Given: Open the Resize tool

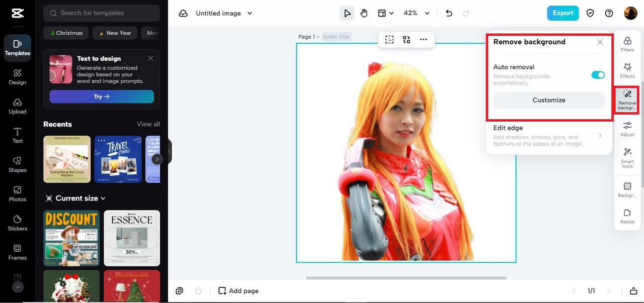Looking at the screenshot, I should click(x=627, y=216).
